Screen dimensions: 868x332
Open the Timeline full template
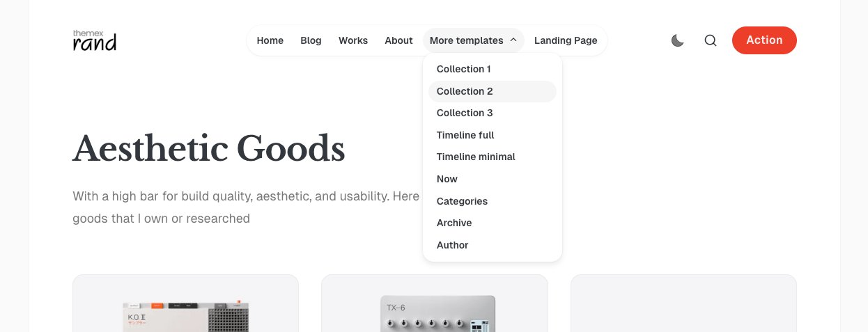pos(465,135)
